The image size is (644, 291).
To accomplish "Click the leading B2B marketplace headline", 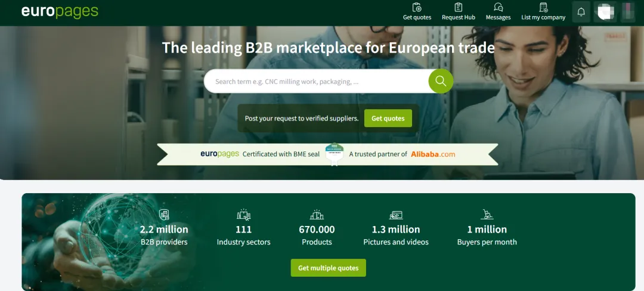I will [328, 48].
